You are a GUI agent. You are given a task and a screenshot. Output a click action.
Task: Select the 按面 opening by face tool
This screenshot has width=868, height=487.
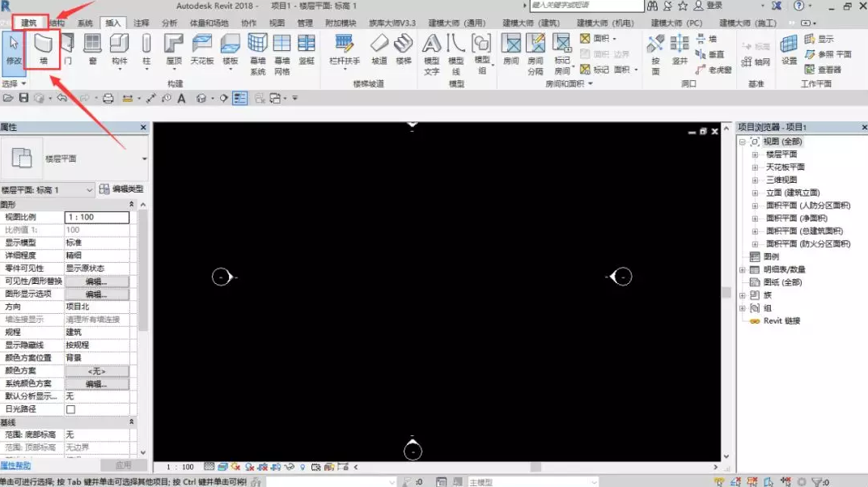[655, 53]
